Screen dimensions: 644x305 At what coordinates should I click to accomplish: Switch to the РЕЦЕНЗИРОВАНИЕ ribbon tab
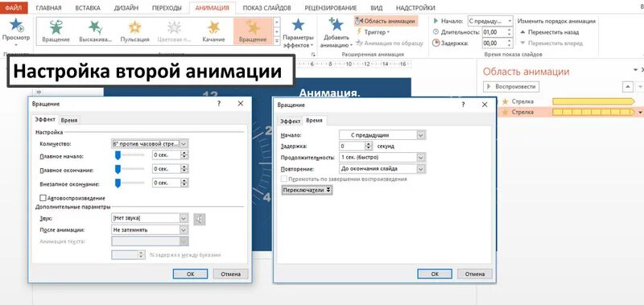pyautogui.click(x=332, y=8)
